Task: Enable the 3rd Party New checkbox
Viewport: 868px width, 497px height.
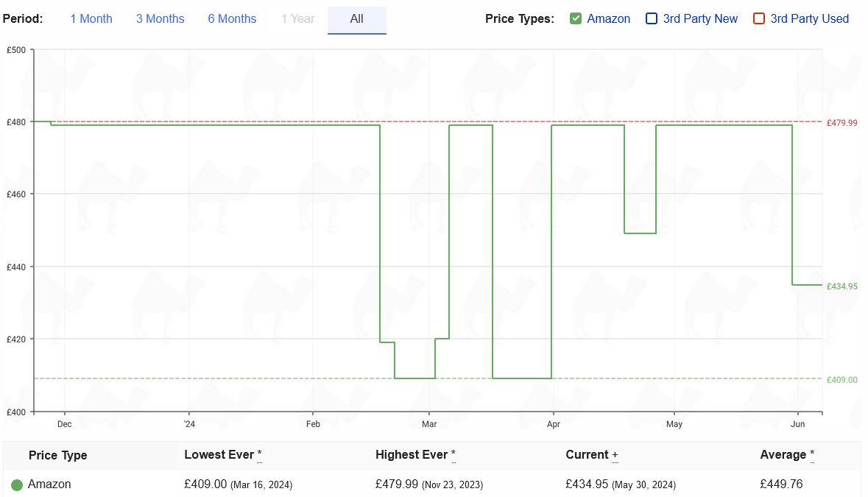Action: 652,19
